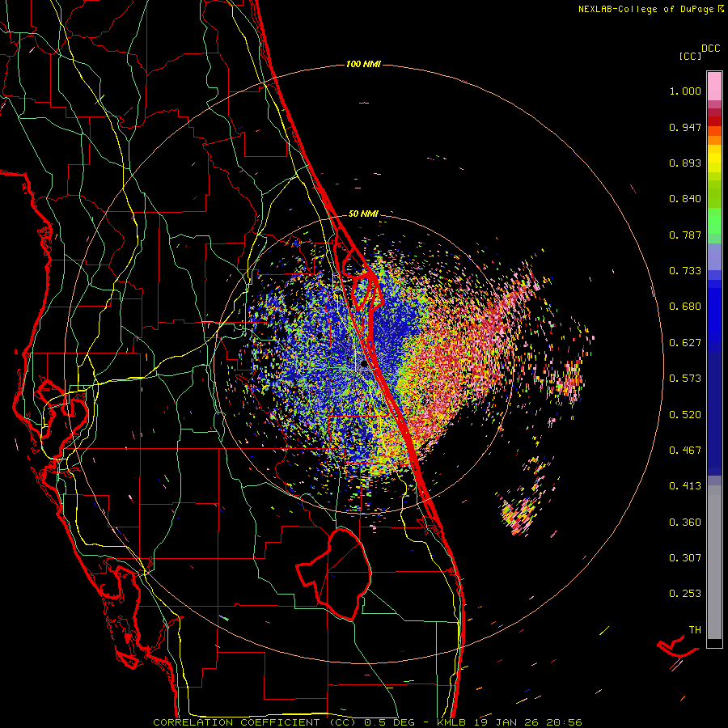Click the KMLB radar site center dot
The height and width of the screenshot is (728, 728).
click(x=364, y=365)
